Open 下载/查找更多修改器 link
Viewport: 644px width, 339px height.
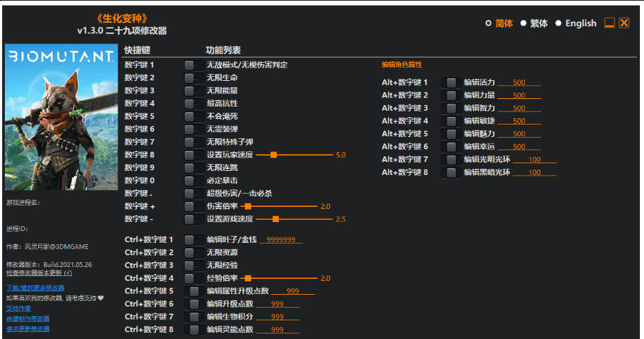point(35,288)
